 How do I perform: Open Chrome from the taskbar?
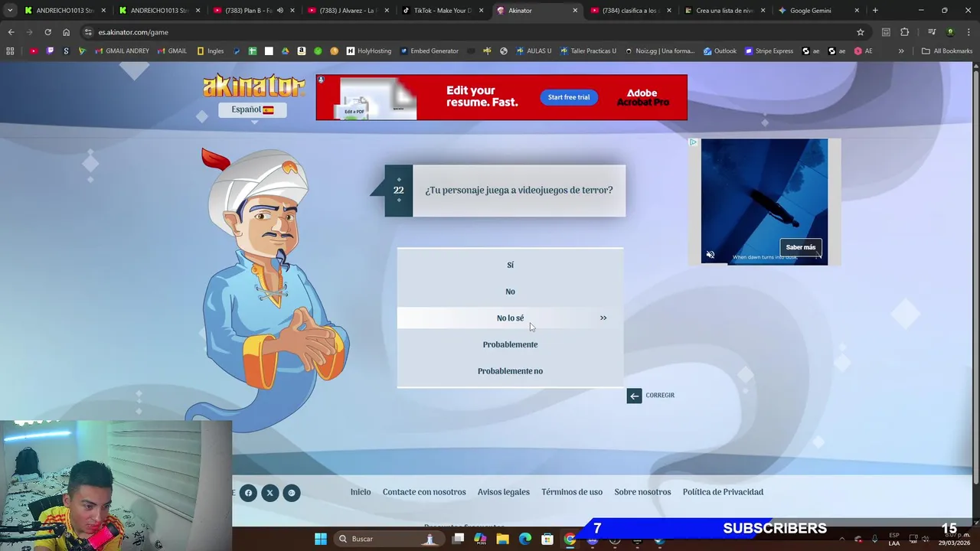570,539
